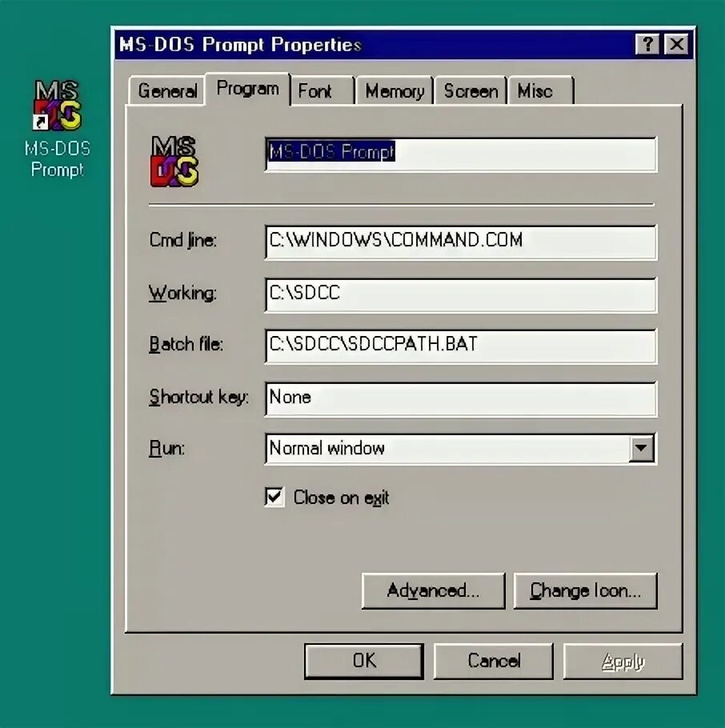The height and width of the screenshot is (728, 725).
Task: Expand the Run dropdown arrow
Action: point(641,449)
